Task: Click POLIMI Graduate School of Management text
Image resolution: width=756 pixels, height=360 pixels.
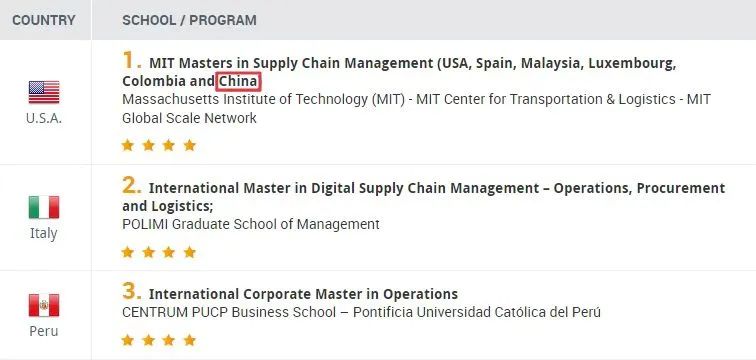Action: point(251,224)
